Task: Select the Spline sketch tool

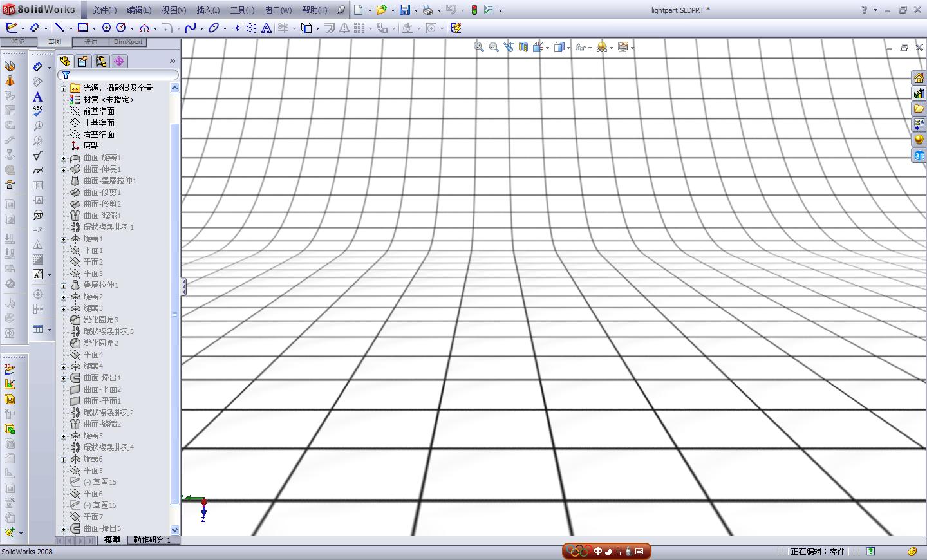Action: point(191,28)
